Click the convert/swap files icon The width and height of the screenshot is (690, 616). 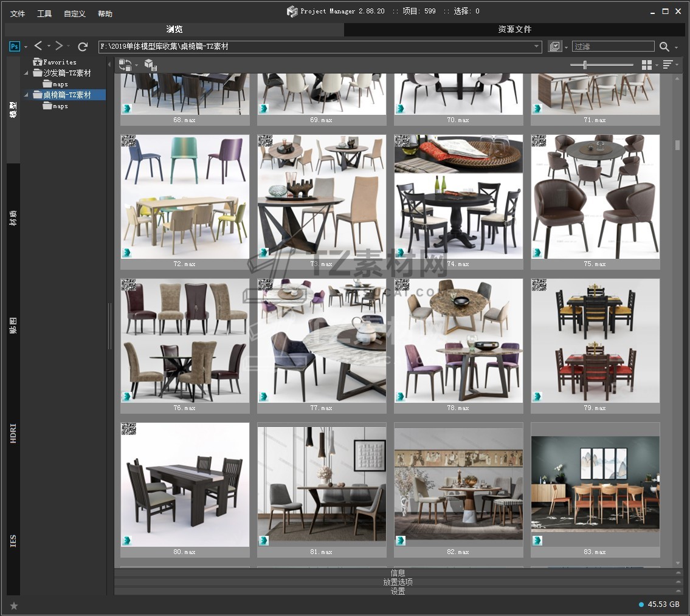pyautogui.click(x=125, y=64)
